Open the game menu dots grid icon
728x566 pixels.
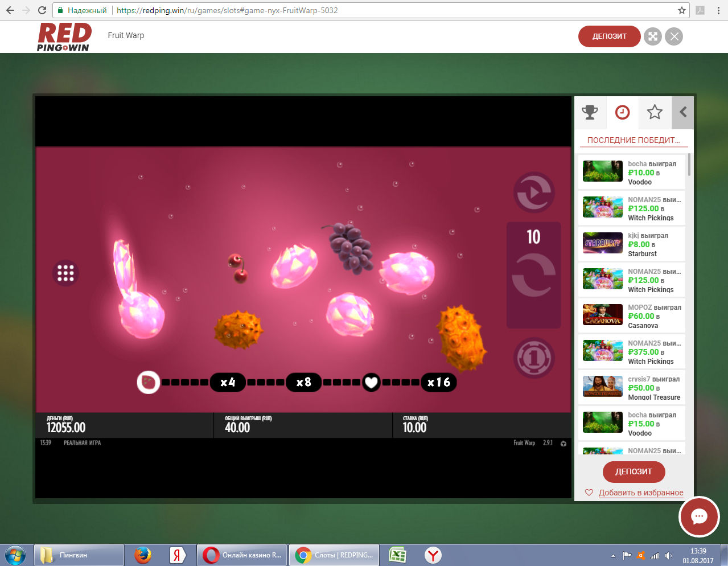pos(65,273)
